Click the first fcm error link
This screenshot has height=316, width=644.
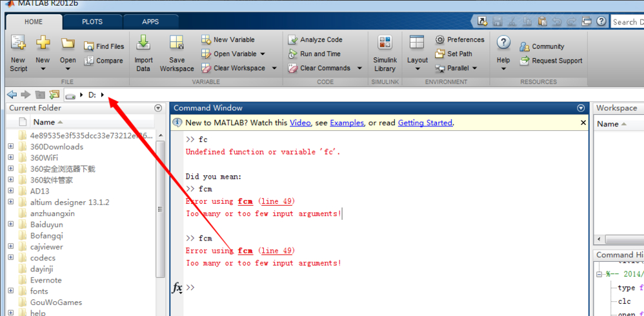point(245,201)
